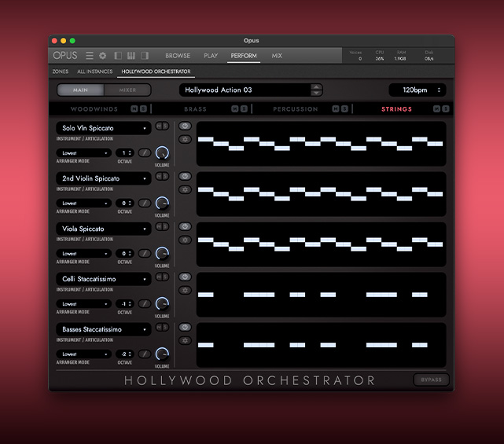Select the PERCUSSION section tab
The image size is (504, 444).
pyautogui.click(x=296, y=109)
